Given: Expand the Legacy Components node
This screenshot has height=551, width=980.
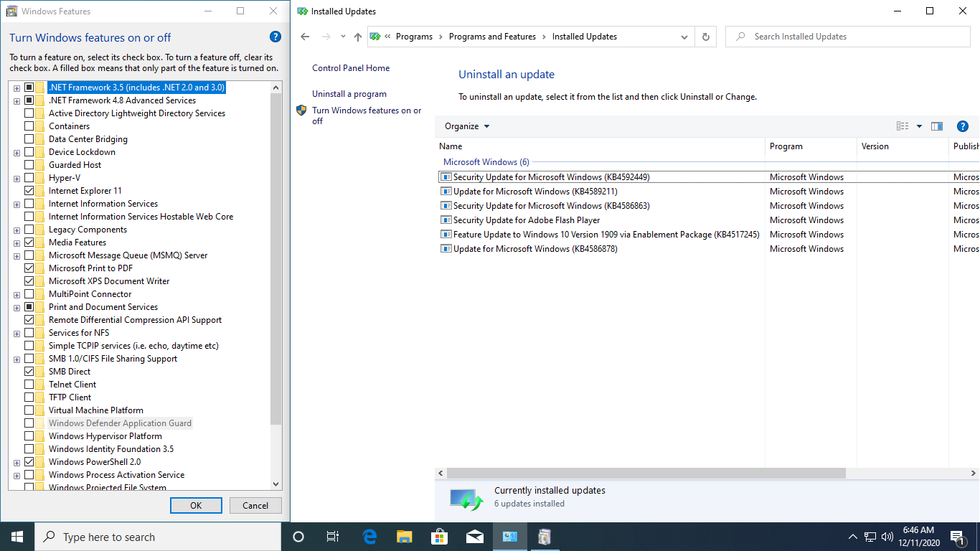Looking at the screenshot, I should click(17, 230).
